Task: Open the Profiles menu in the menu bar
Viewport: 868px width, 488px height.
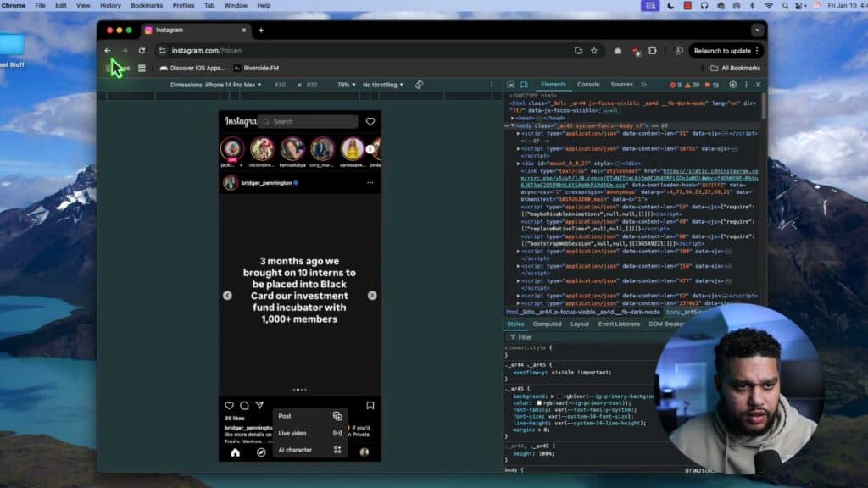Action: coord(183,6)
